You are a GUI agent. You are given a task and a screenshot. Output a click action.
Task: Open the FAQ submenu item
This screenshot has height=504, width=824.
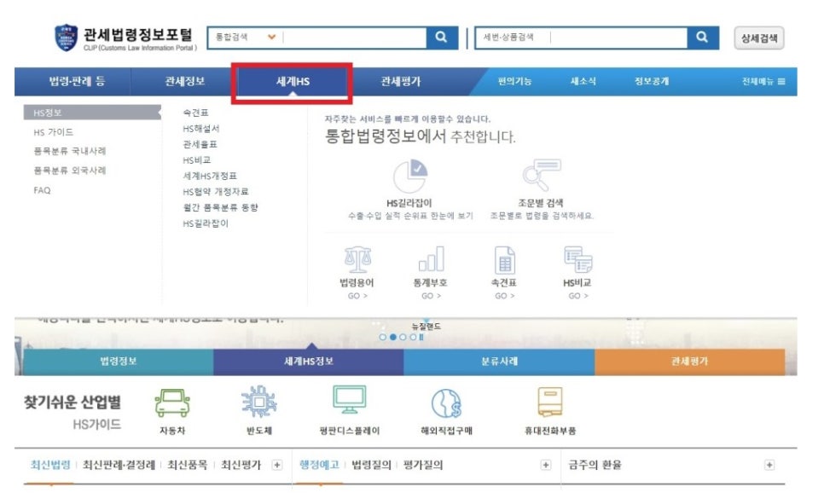click(42, 190)
